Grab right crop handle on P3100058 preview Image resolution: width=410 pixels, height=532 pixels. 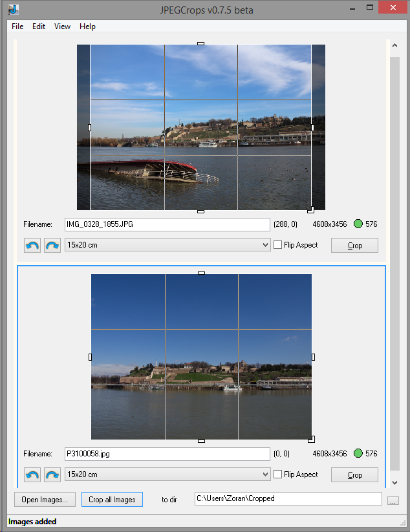click(313, 357)
